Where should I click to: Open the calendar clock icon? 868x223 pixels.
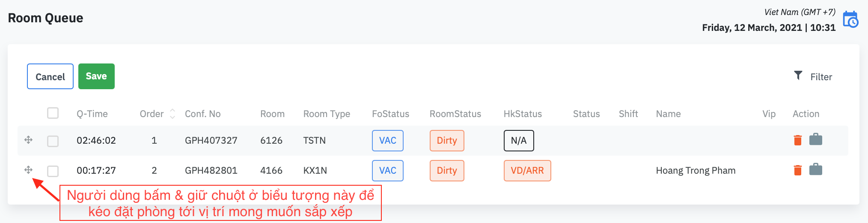point(850,20)
